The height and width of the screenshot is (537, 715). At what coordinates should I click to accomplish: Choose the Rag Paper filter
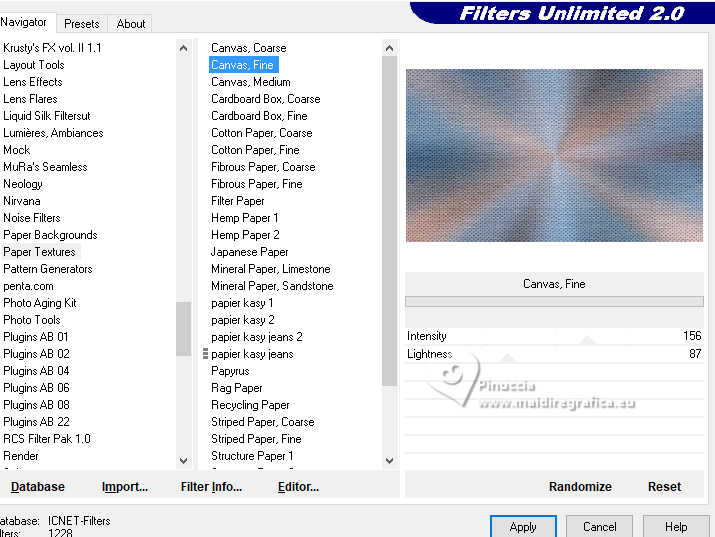[237, 388]
